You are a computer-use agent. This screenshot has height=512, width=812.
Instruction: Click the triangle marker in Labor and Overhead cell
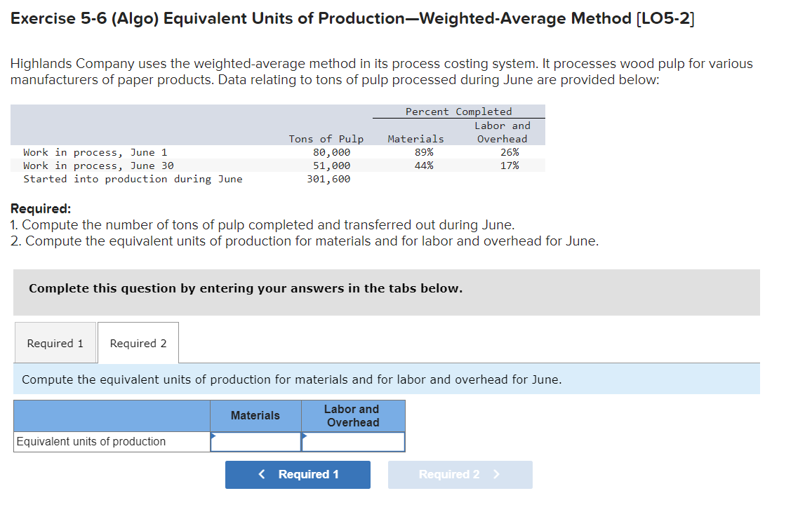[304, 437]
